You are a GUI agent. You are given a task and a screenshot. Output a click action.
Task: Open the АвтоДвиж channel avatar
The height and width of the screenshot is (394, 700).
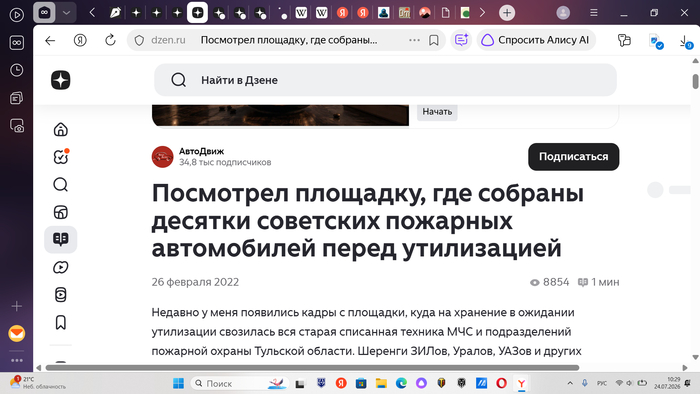pyautogui.click(x=162, y=157)
